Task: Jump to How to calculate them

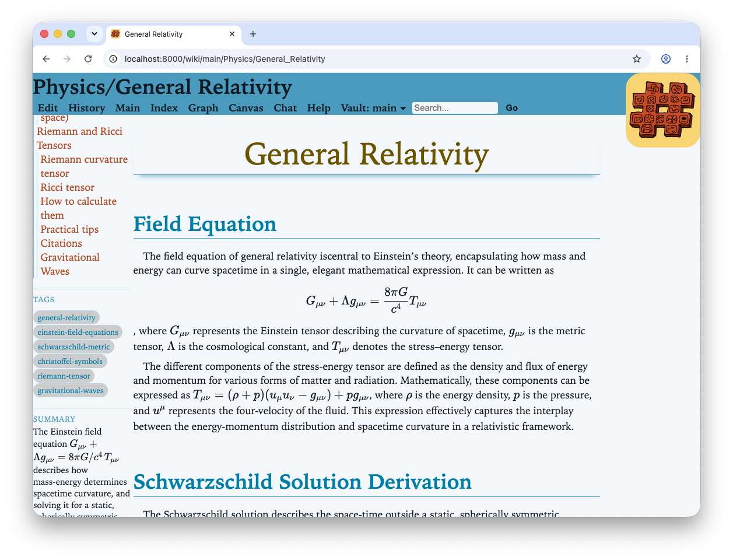Action: point(79,208)
